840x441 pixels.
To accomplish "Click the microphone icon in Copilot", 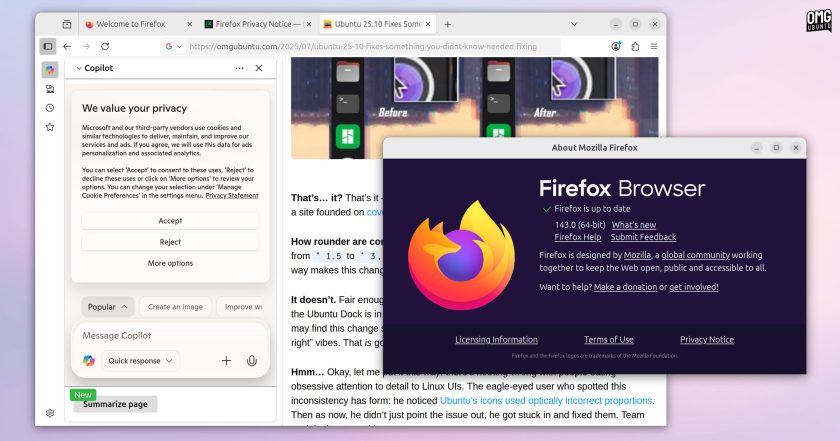I will 251,361.
